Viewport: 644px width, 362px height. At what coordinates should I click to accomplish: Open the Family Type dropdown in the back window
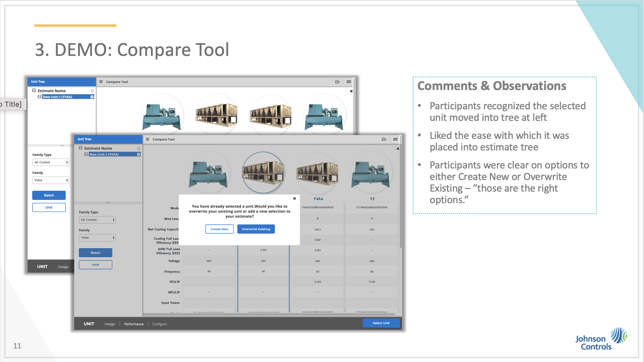50,162
